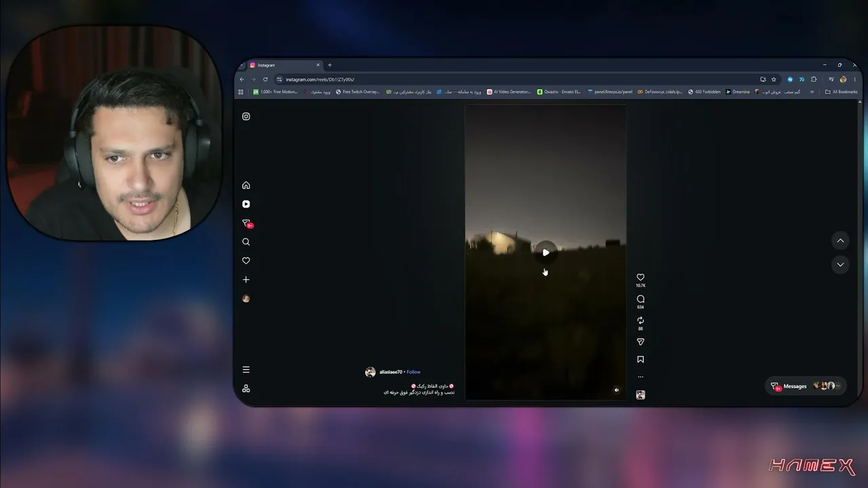Like the reel with the heart icon

(640, 277)
